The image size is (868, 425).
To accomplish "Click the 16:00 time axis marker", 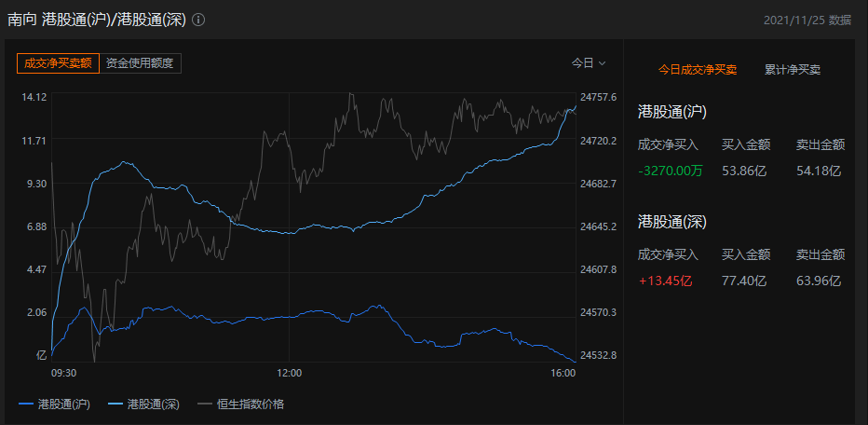I will pos(563,373).
